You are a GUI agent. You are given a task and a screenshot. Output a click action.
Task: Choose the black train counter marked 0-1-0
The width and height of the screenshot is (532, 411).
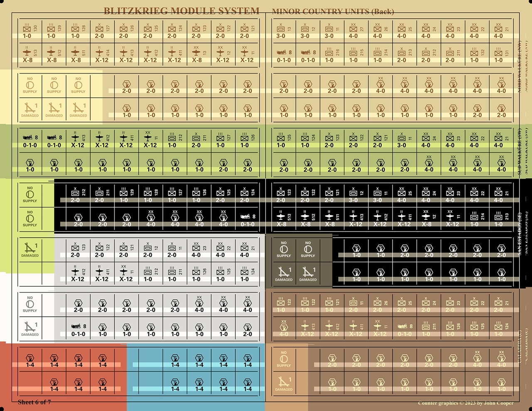click(247, 220)
